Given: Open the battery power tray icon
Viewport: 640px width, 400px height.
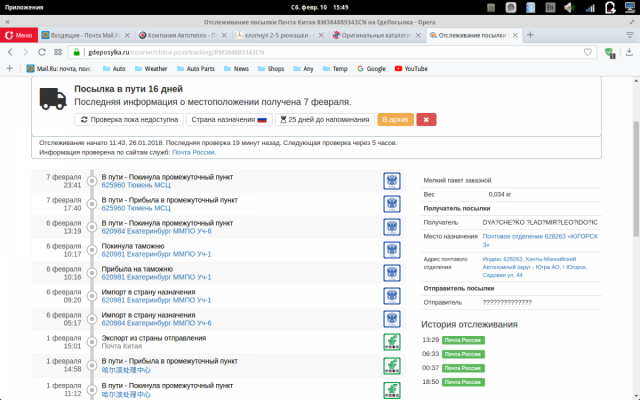Looking at the screenshot, I should coord(610,7).
